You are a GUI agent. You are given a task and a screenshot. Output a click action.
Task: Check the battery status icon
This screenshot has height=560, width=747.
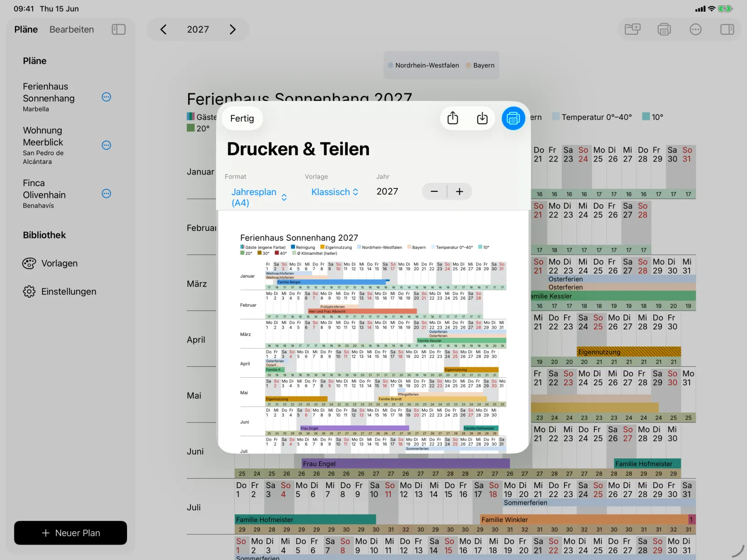[x=725, y=8]
